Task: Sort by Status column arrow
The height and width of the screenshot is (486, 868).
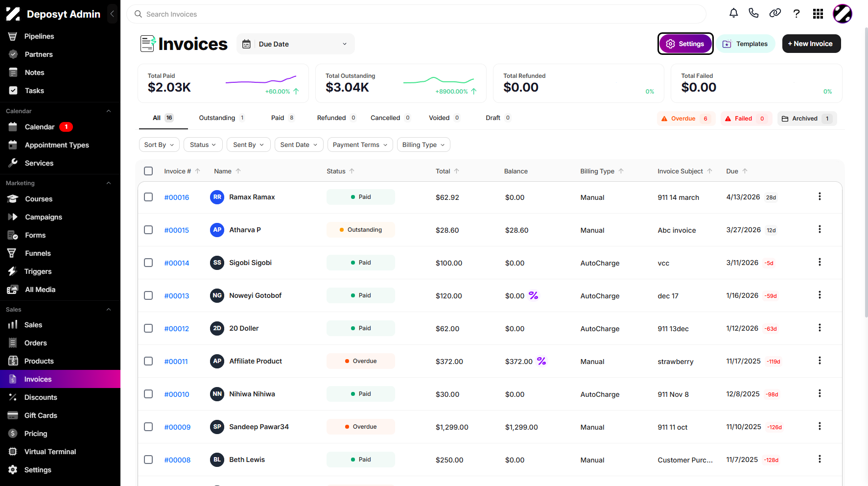Action: [352, 171]
